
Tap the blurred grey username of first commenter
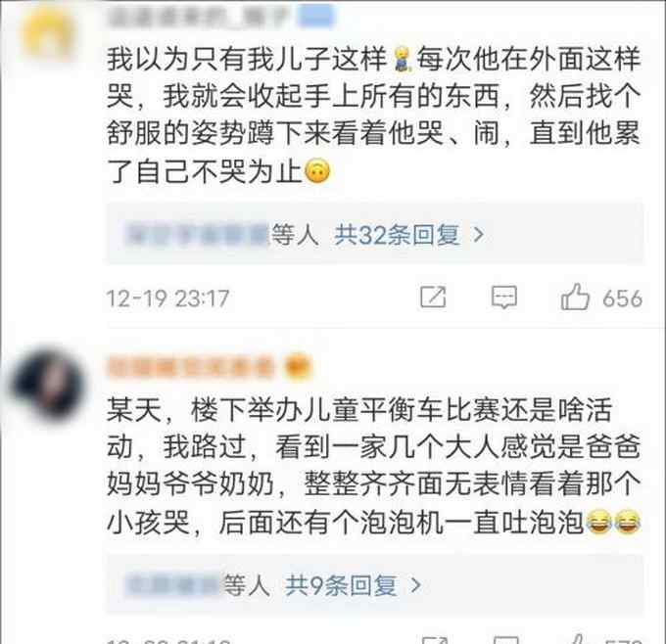pyautogui.click(x=199, y=17)
